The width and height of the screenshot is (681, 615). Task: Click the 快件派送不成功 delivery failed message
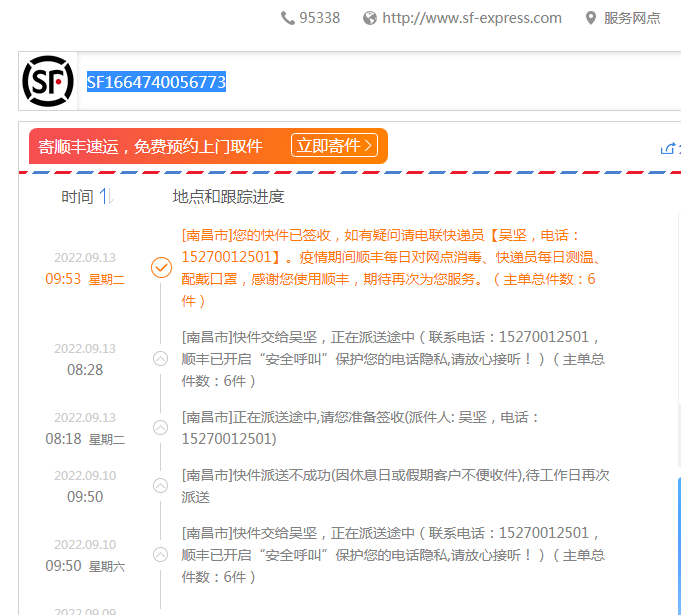(395, 486)
